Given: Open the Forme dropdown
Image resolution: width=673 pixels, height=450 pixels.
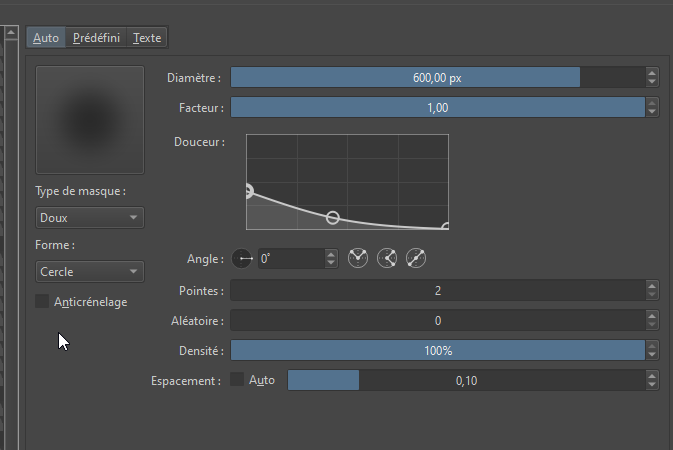Looking at the screenshot, I should tap(89, 271).
